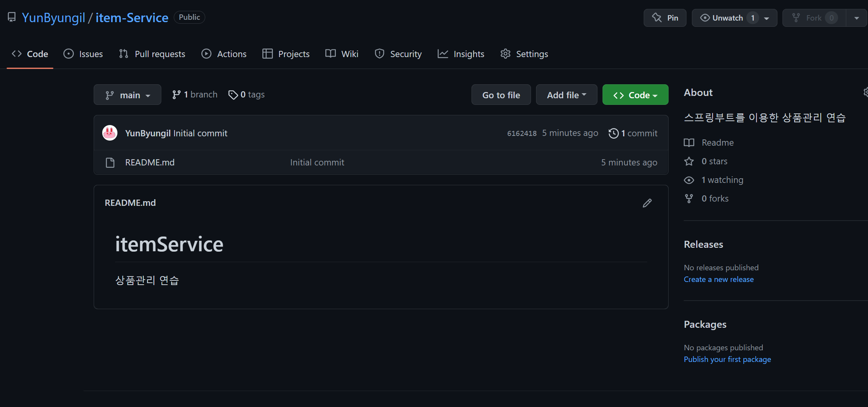Open the Security tab

(x=398, y=54)
